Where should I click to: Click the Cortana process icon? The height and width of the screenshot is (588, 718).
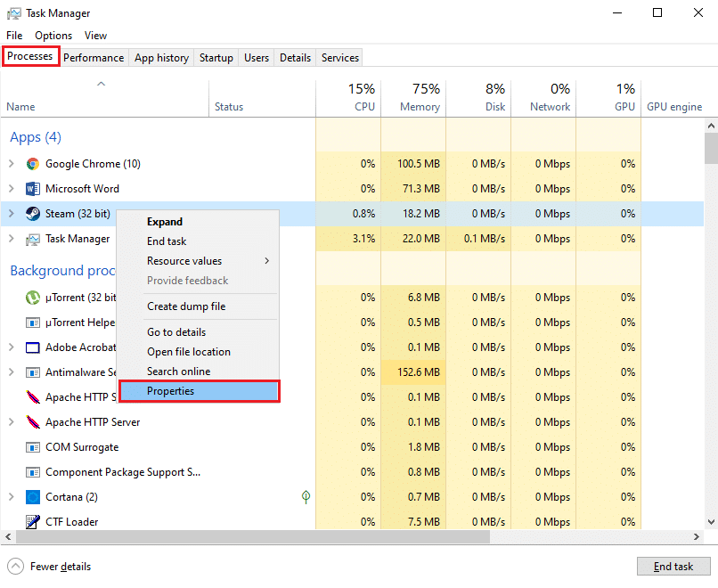pos(33,497)
